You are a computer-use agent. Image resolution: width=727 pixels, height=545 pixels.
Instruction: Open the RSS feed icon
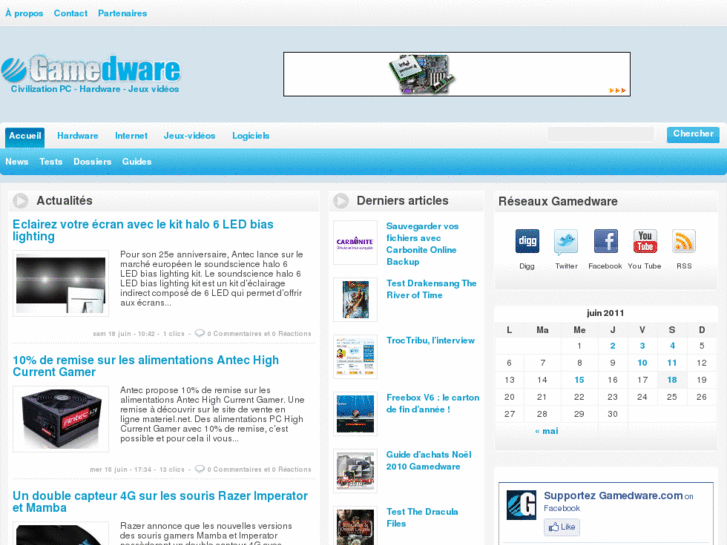click(x=684, y=241)
